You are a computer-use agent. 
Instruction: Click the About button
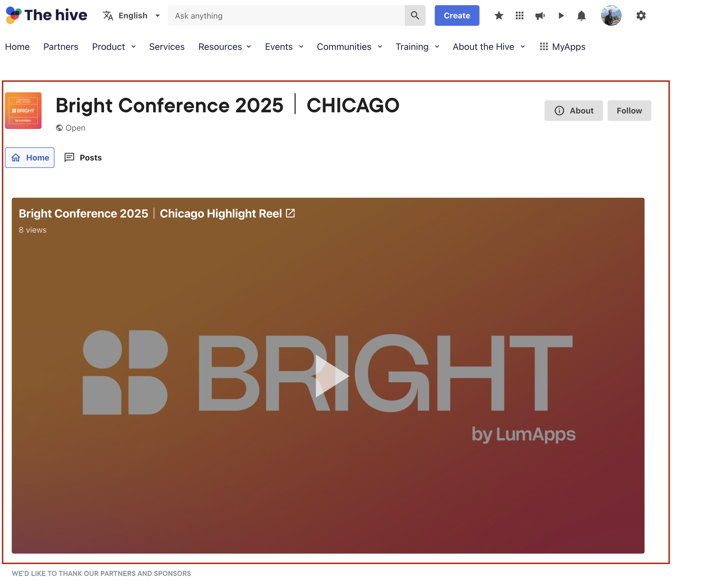pyautogui.click(x=573, y=110)
